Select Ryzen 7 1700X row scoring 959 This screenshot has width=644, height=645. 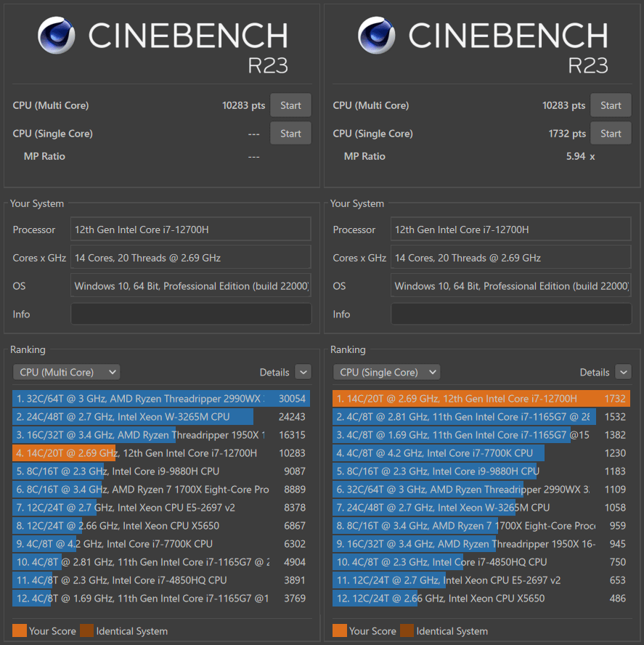pos(481,525)
